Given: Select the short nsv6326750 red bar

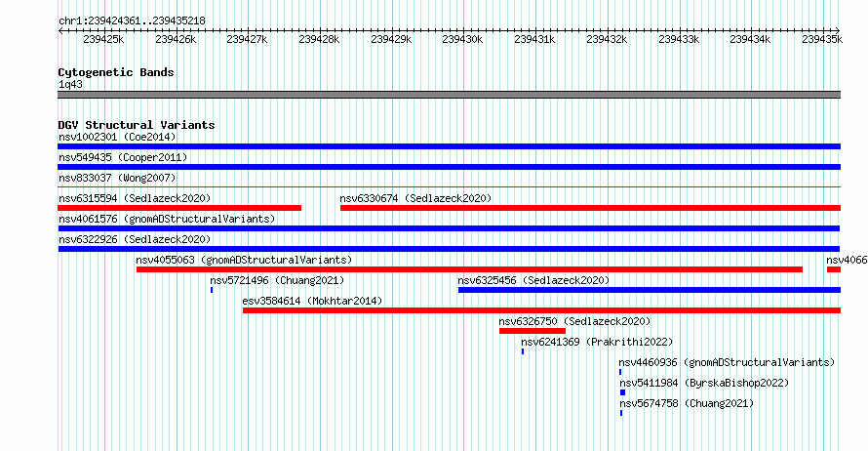Looking at the screenshot, I should [x=532, y=331].
